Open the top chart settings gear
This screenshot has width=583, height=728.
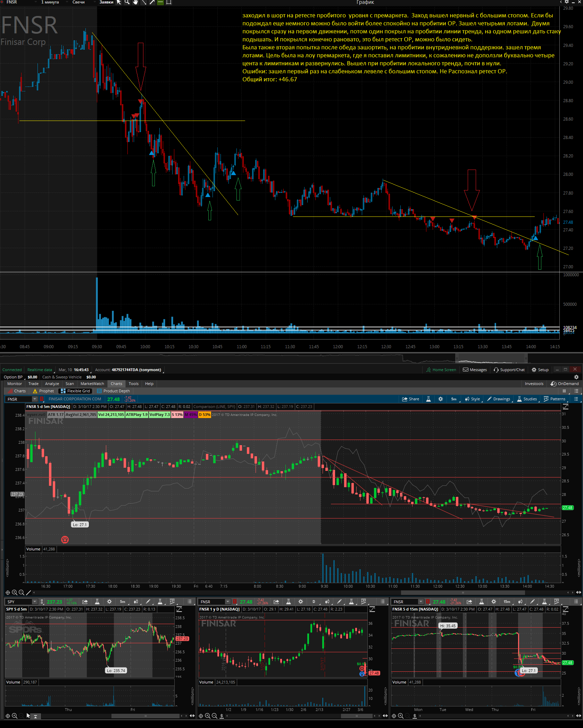tap(567, 2)
